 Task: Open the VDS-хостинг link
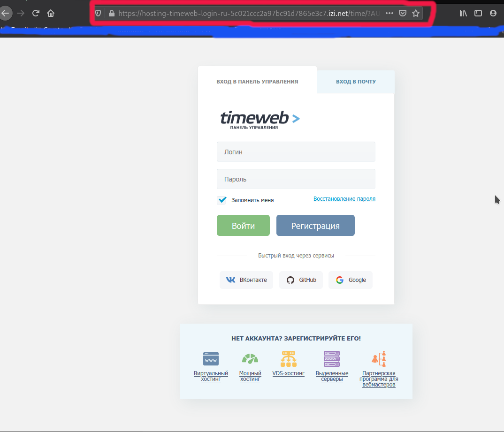[x=288, y=373]
